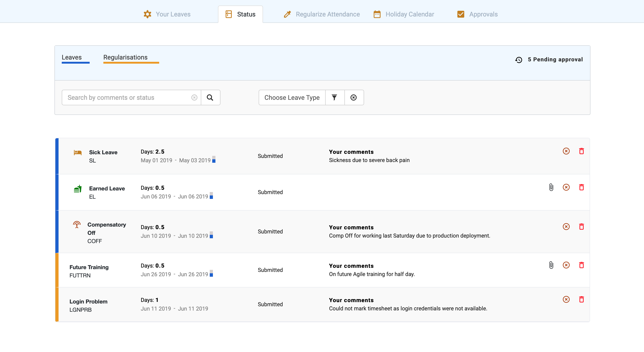Click the production deployment comment
644x352 pixels.
click(x=410, y=236)
